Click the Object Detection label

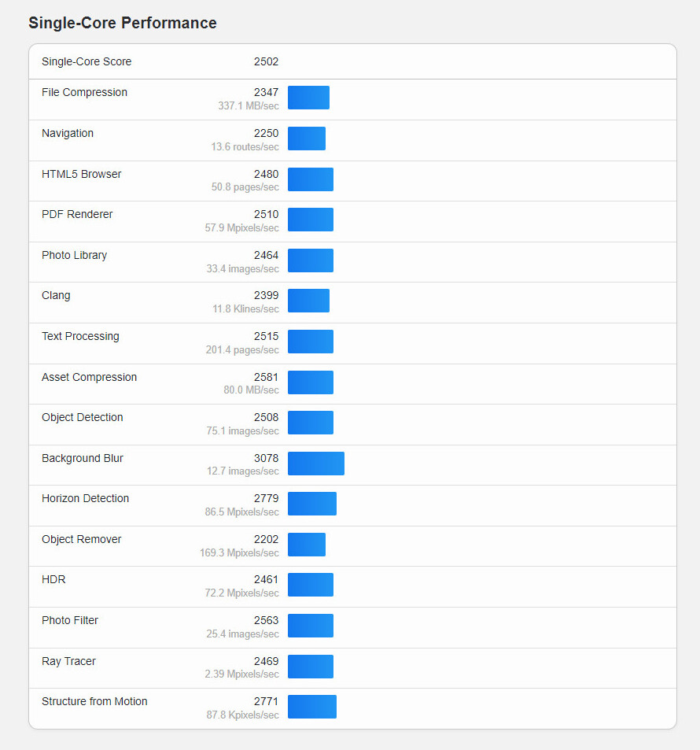pos(83,418)
